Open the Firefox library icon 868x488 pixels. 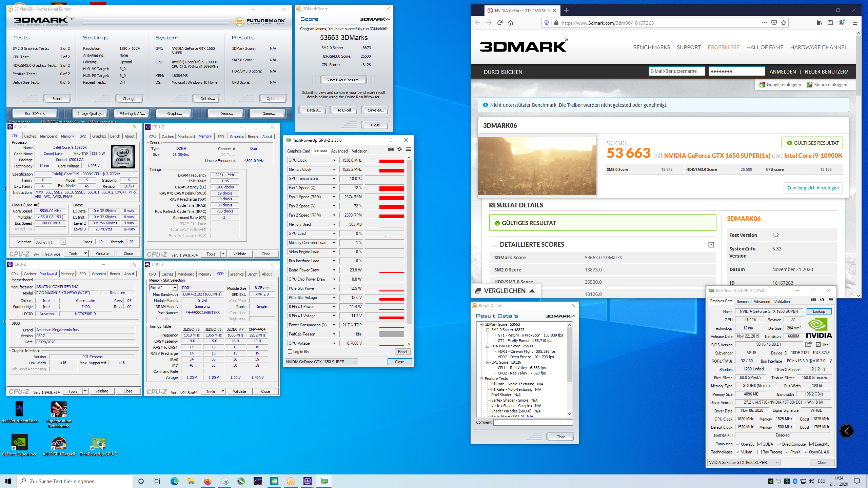pos(819,23)
